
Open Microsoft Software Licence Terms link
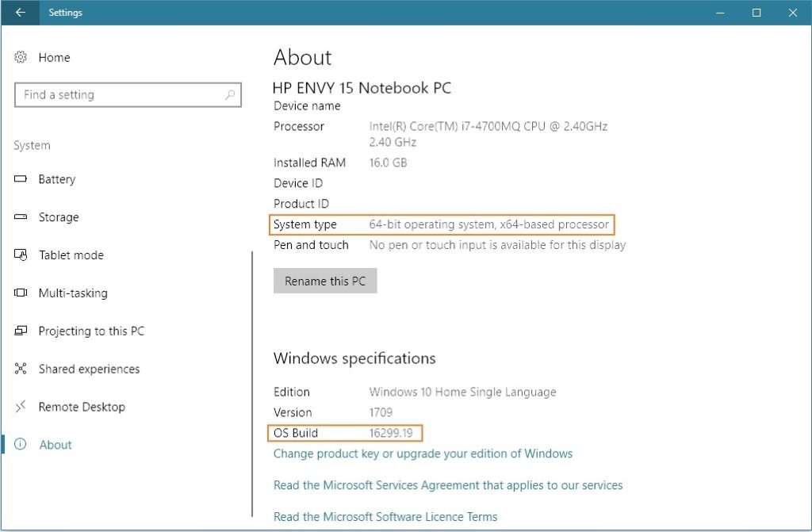point(385,516)
